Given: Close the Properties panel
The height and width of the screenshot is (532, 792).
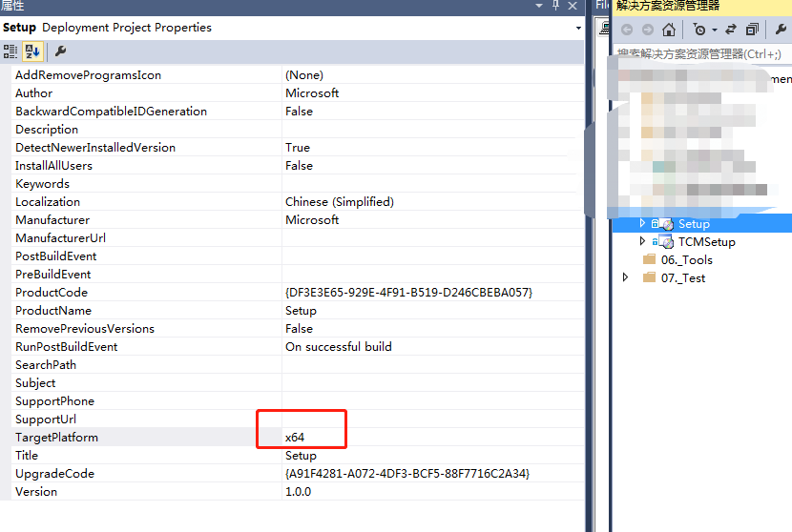Looking at the screenshot, I should click(x=573, y=6).
